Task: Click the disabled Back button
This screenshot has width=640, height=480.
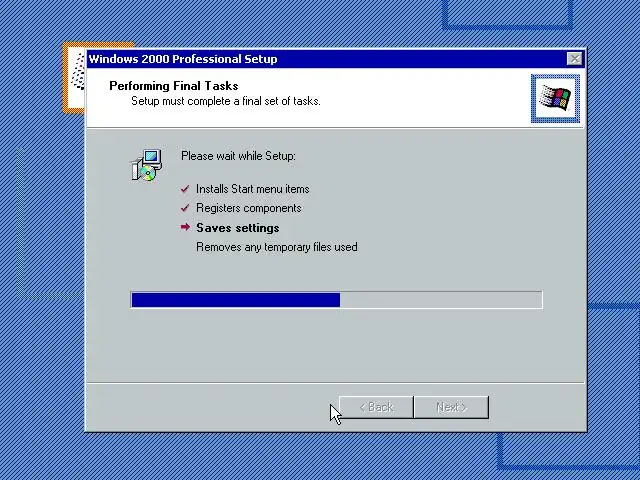Action: pyautogui.click(x=376, y=407)
